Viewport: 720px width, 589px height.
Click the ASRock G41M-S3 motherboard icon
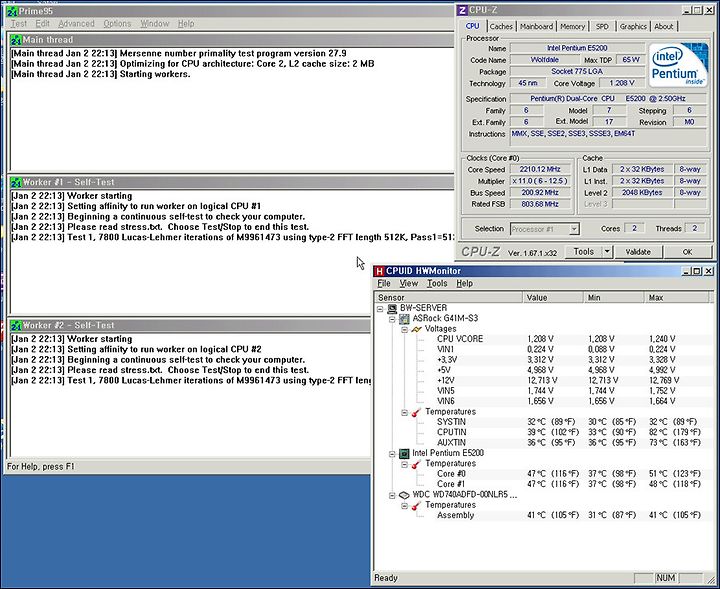[404, 319]
